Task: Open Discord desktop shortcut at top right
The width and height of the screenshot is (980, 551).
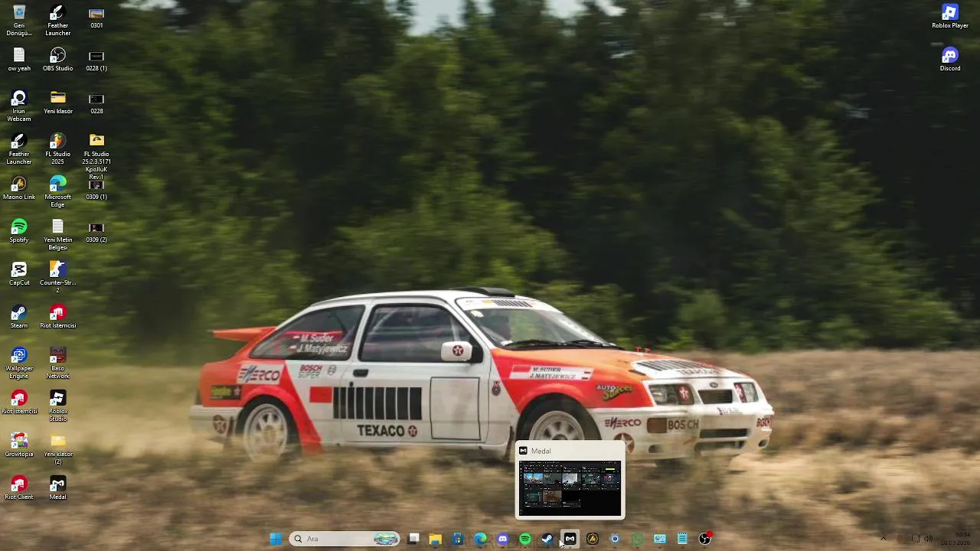Action: coord(950,60)
